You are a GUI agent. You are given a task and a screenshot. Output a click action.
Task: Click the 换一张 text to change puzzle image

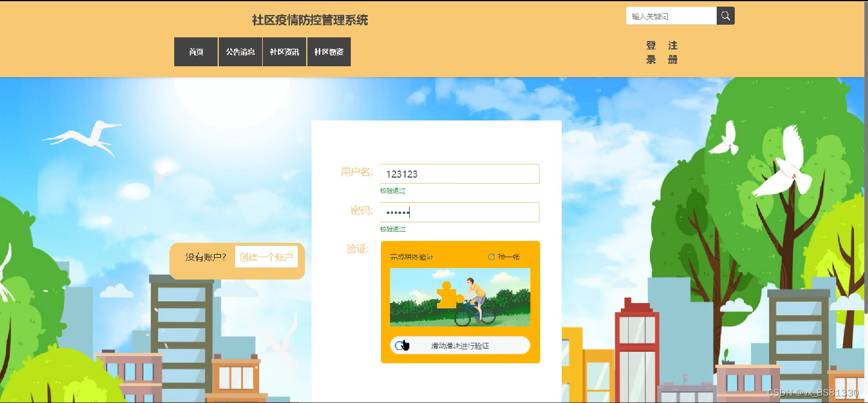coord(509,257)
